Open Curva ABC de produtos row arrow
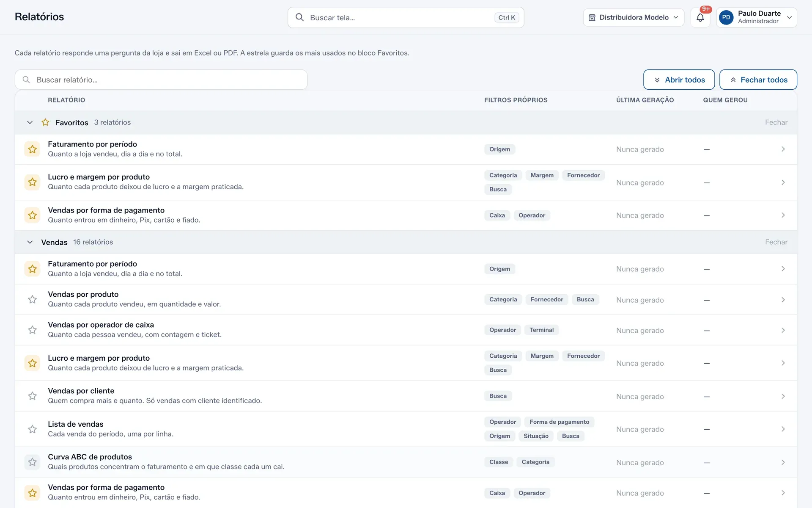This screenshot has width=812, height=508. 783,462
